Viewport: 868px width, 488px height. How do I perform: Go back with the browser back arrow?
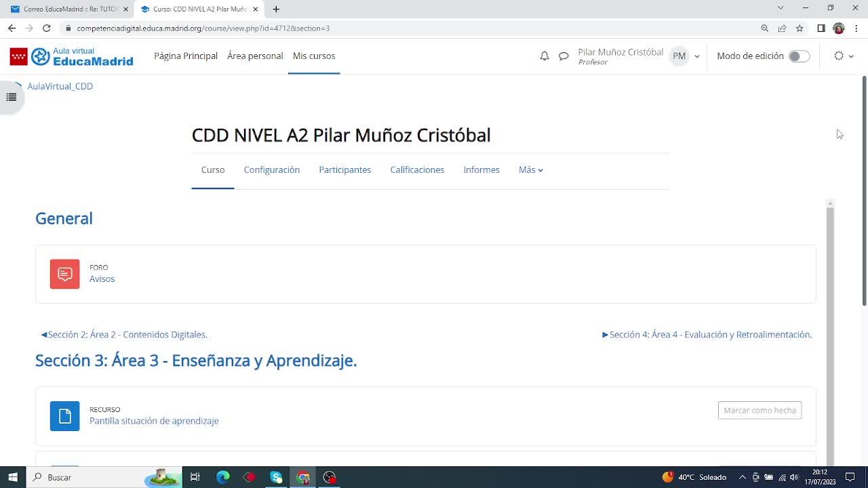12,28
